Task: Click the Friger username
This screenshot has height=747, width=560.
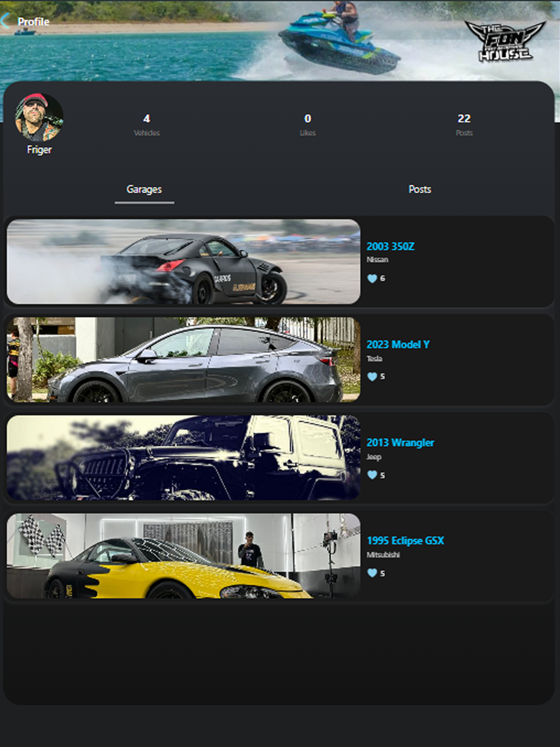Action: coord(39,150)
